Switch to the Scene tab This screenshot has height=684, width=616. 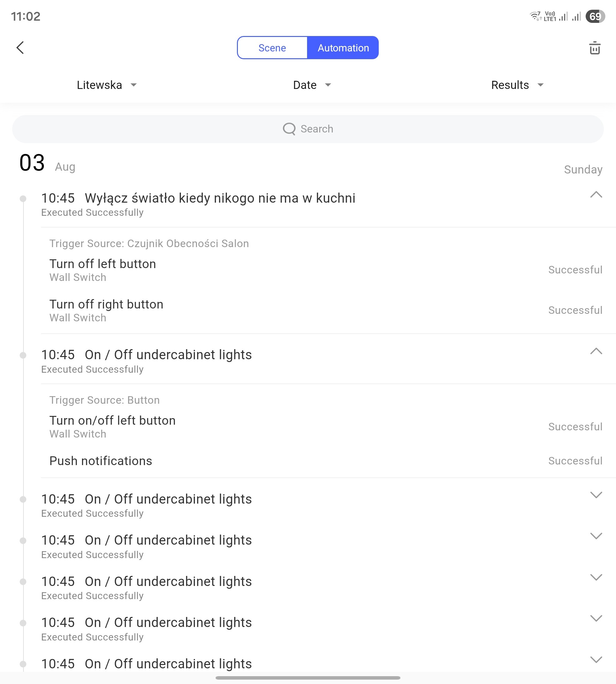[x=272, y=48]
